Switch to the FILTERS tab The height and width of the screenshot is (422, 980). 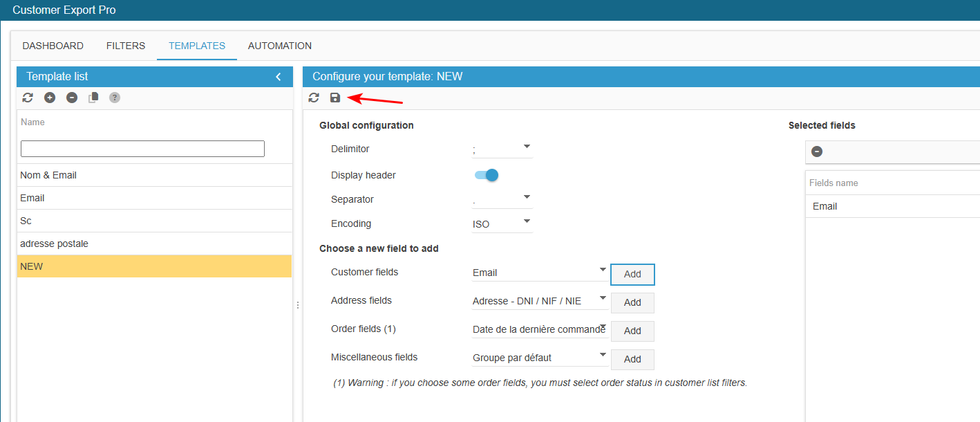coord(126,46)
